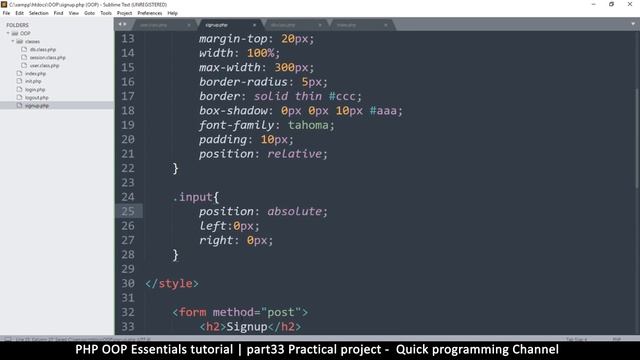Click the '<form method="post">' line
Viewport: 640px width, 360px height.
pyautogui.click(x=240, y=312)
